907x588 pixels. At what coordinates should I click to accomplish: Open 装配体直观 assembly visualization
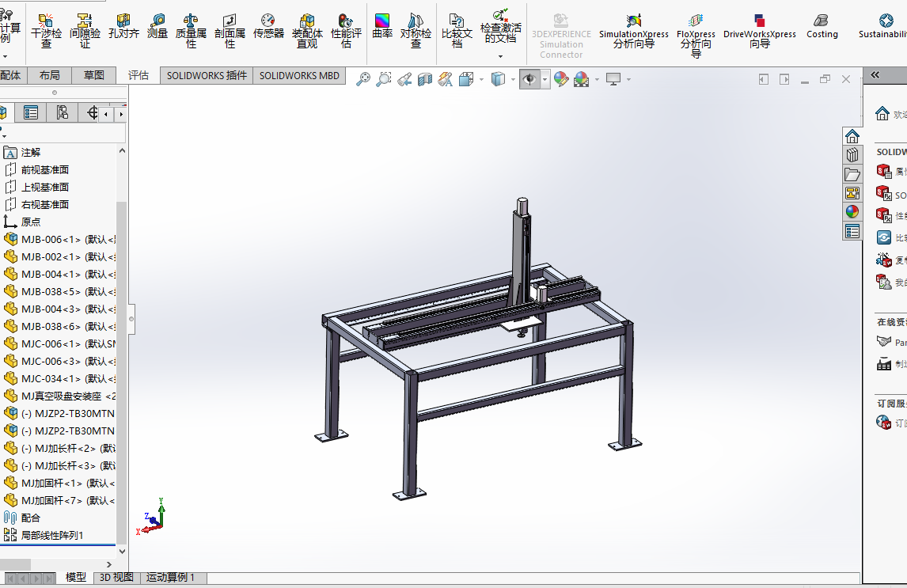coord(307,31)
